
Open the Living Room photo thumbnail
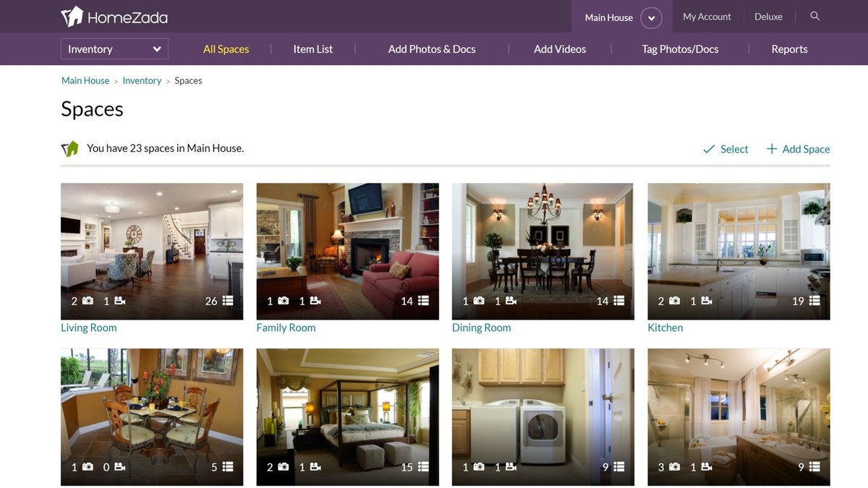(152, 251)
